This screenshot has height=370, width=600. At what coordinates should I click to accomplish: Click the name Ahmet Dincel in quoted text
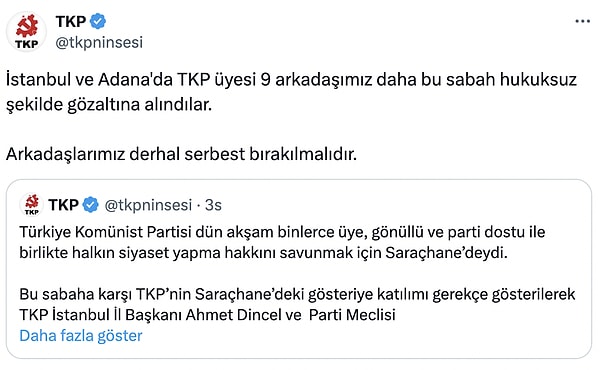click(234, 315)
